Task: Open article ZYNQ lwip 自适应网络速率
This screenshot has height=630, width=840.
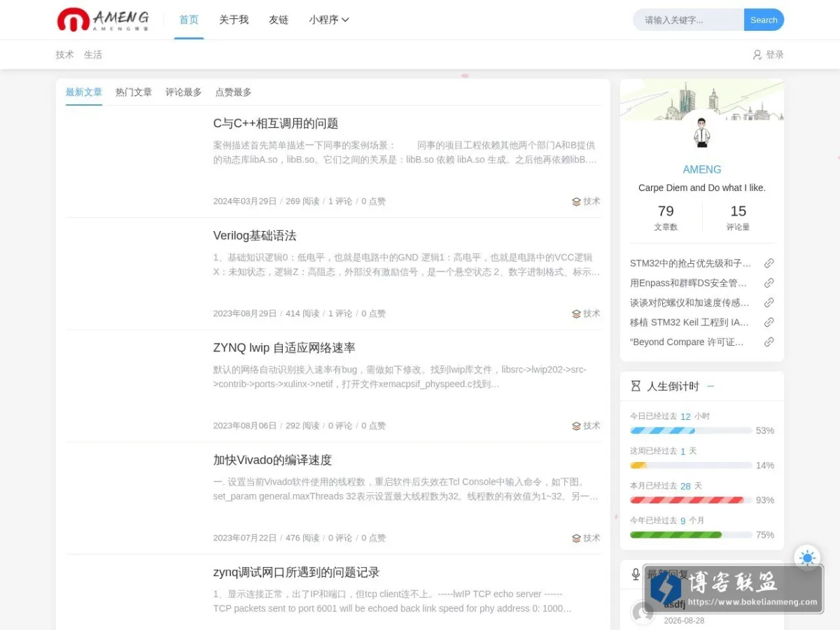Action: [x=284, y=348]
